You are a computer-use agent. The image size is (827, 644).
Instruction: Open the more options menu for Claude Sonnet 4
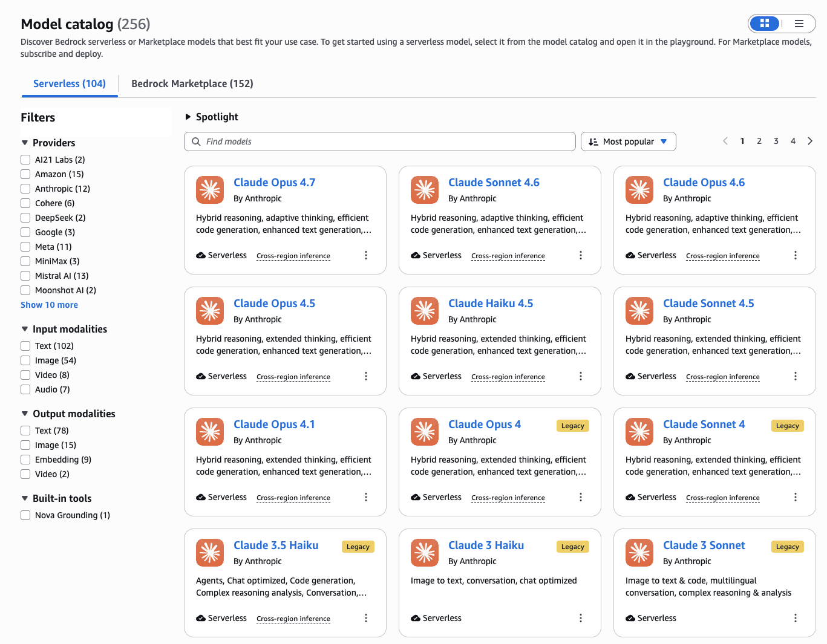coord(796,497)
